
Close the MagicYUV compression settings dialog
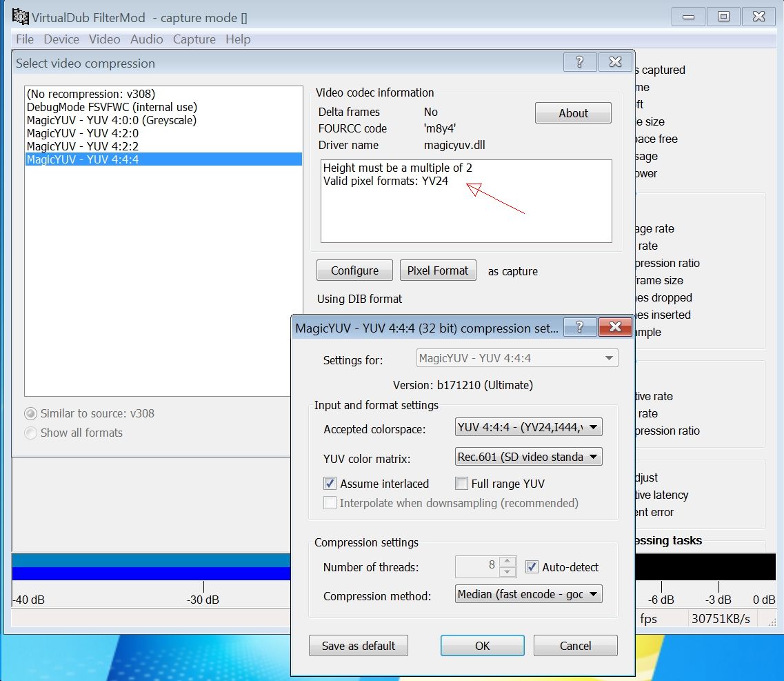[615, 327]
